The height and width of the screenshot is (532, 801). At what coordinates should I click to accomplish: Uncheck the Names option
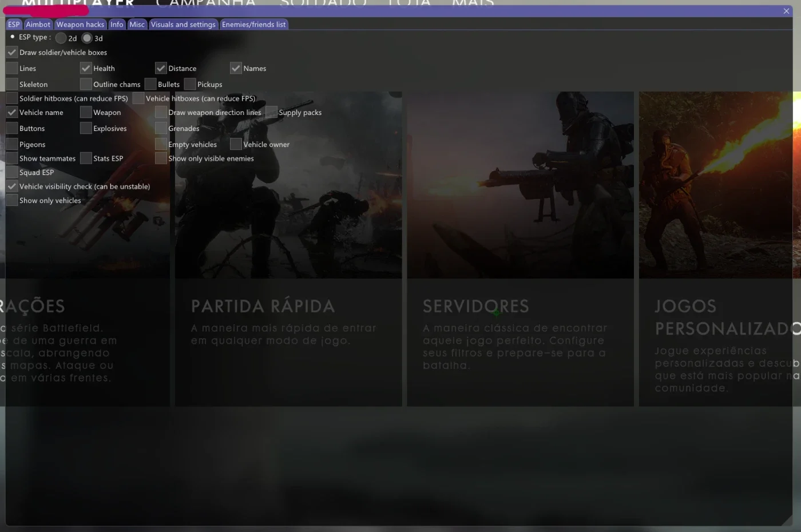click(x=236, y=68)
